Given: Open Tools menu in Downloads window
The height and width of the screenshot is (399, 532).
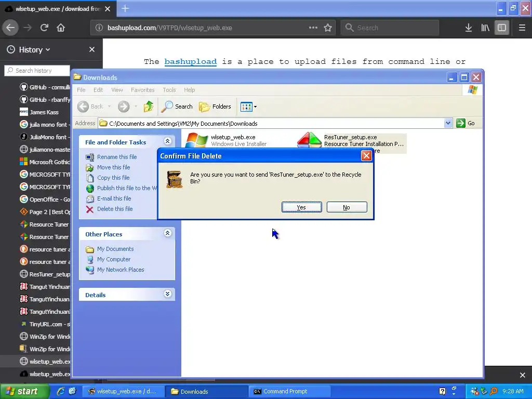Looking at the screenshot, I should [169, 90].
